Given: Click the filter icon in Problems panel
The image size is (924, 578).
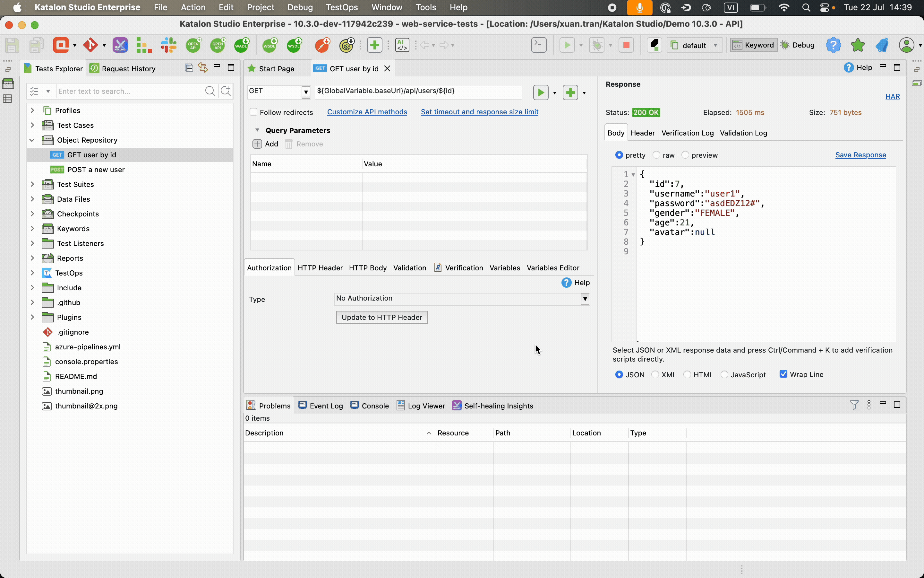Looking at the screenshot, I should [854, 405].
